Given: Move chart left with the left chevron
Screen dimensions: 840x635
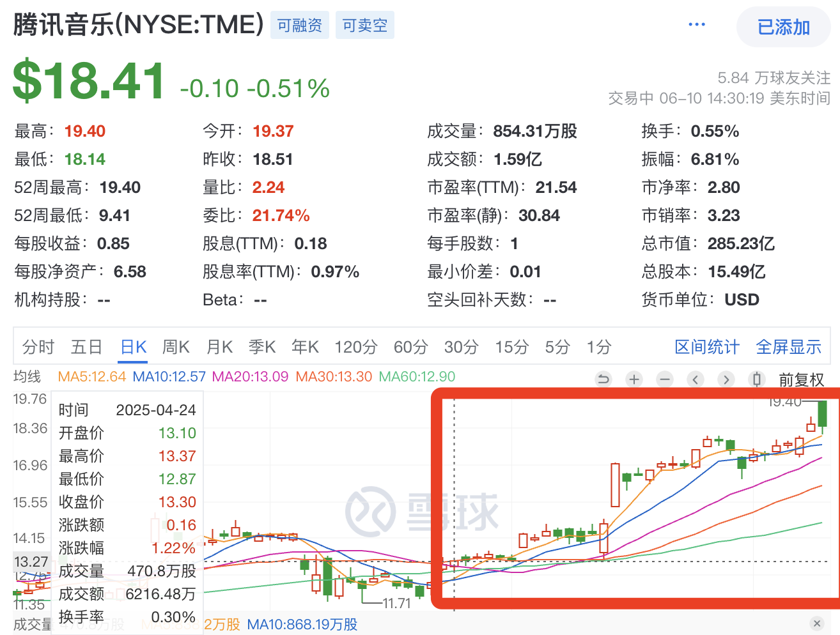Looking at the screenshot, I should 696,379.
